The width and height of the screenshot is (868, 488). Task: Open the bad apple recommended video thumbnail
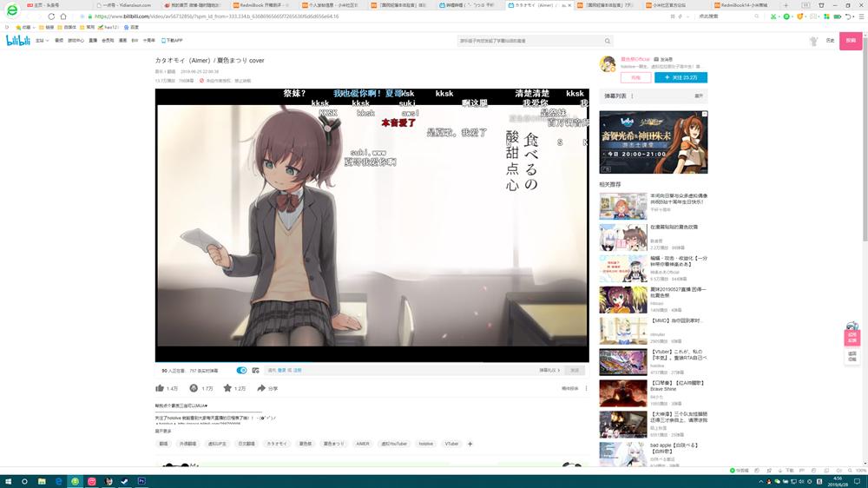click(622, 454)
